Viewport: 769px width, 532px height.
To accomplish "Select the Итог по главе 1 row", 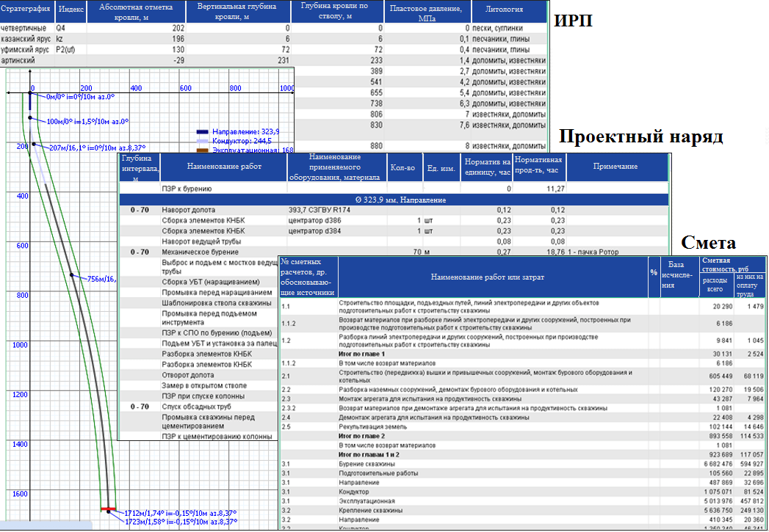I will click(523, 354).
